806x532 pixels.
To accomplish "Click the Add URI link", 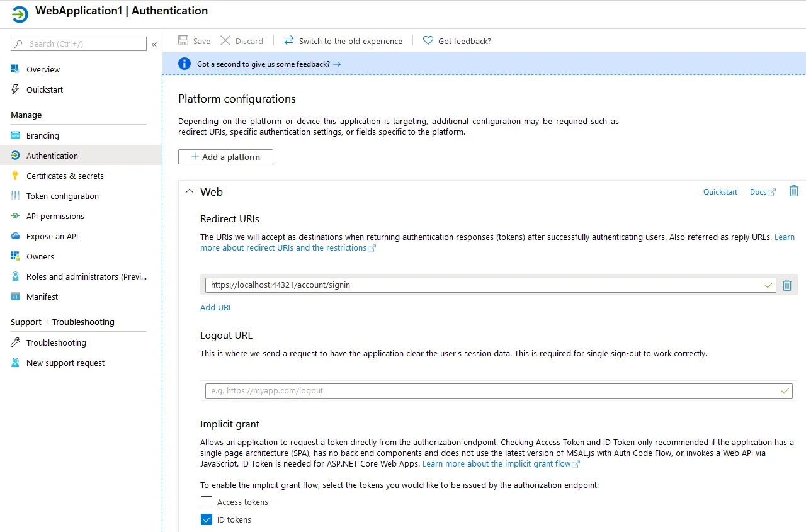I will point(215,307).
